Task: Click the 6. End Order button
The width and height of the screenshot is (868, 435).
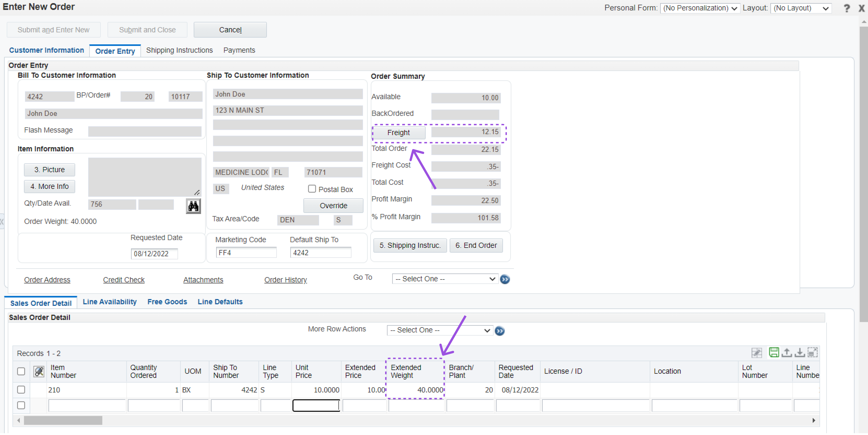Action: click(x=476, y=245)
